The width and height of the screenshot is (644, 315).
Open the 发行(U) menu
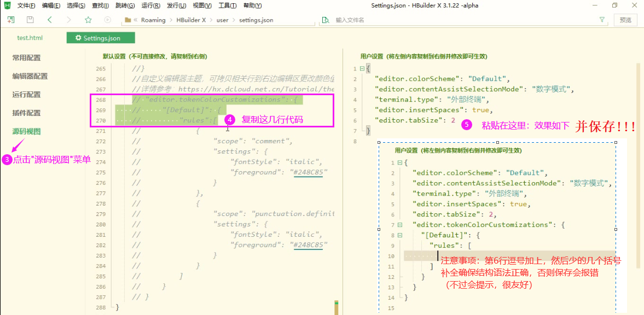click(177, 6)
